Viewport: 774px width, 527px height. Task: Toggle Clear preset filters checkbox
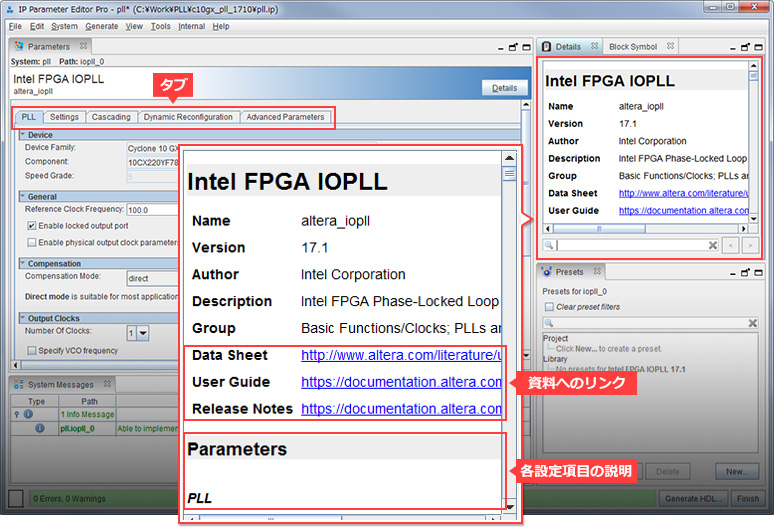tap(549, 307)
